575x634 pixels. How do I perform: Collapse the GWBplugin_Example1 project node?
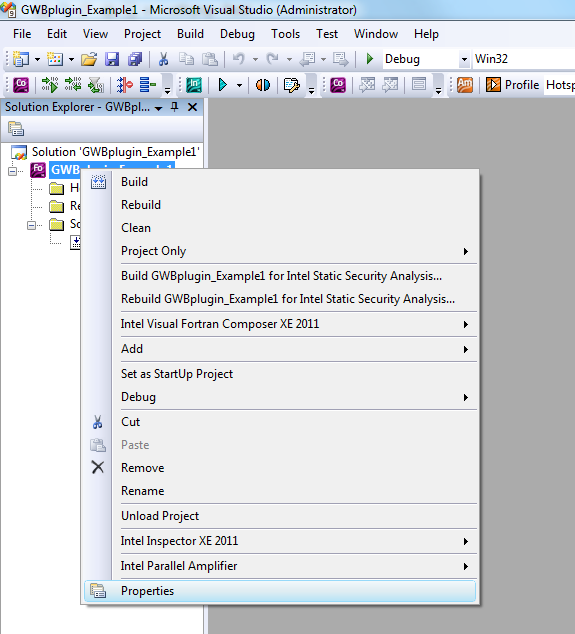tap(13, 171)
